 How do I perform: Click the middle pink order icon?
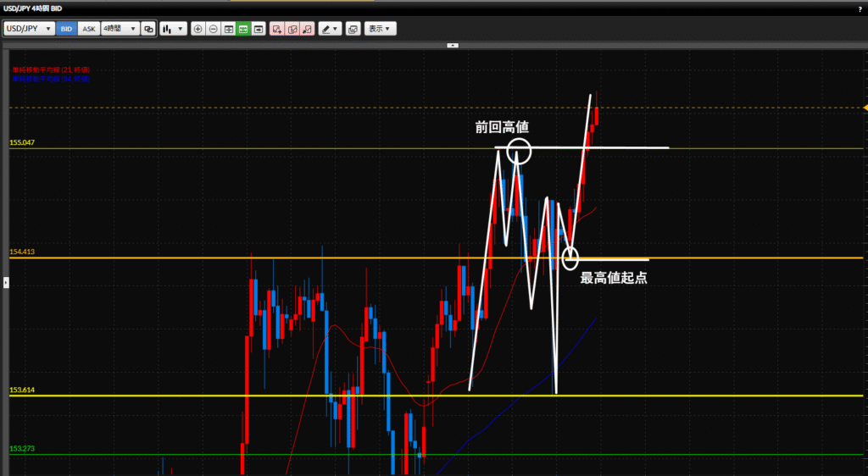[292, 29]
